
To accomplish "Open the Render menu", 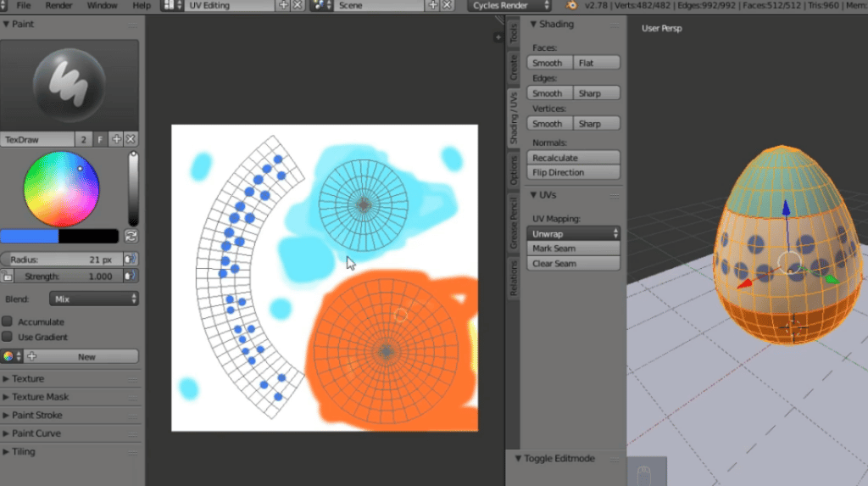I will click(x=58, y=6).
